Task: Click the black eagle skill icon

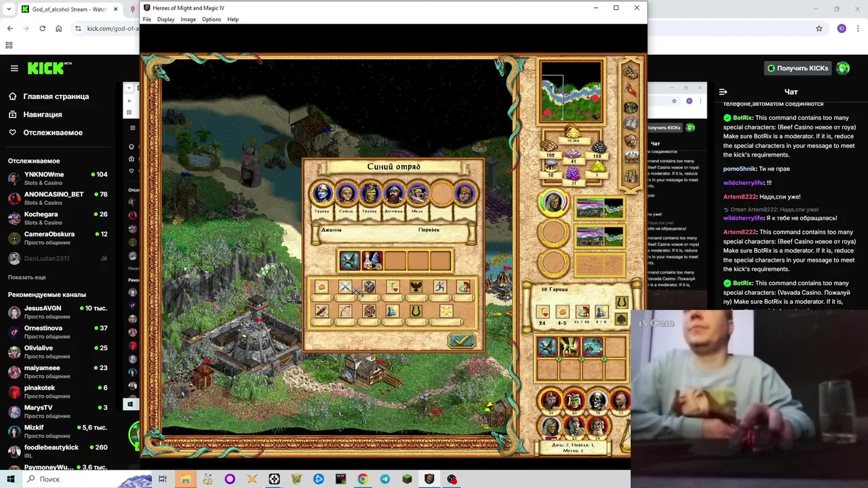Action: point(416,287)
